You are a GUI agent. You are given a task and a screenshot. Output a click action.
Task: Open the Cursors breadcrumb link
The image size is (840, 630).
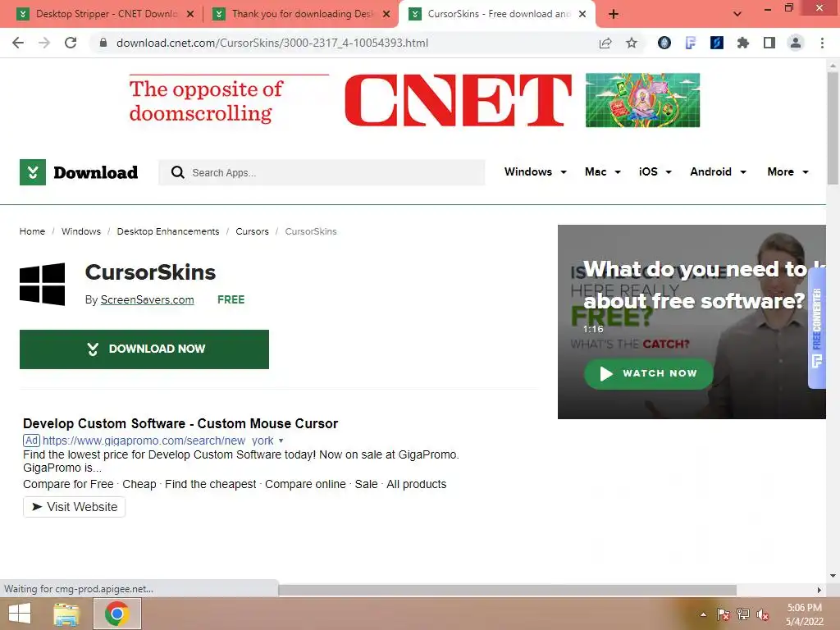(253, 231)
